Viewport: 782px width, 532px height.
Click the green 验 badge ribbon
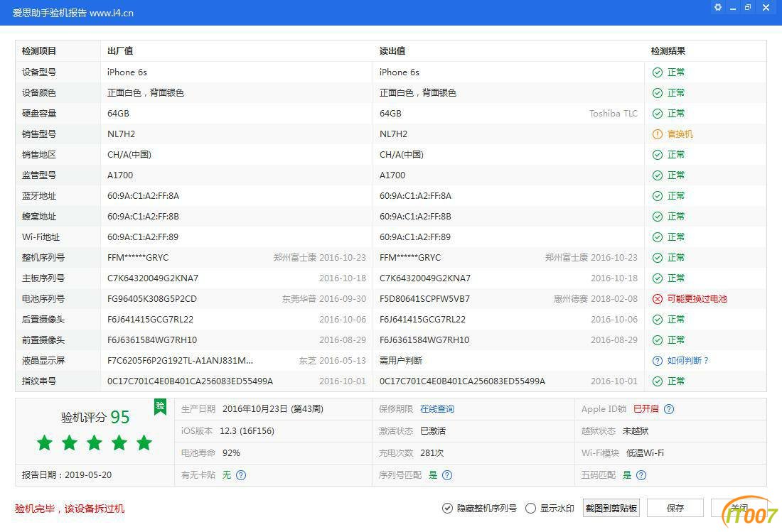[160, 407]
